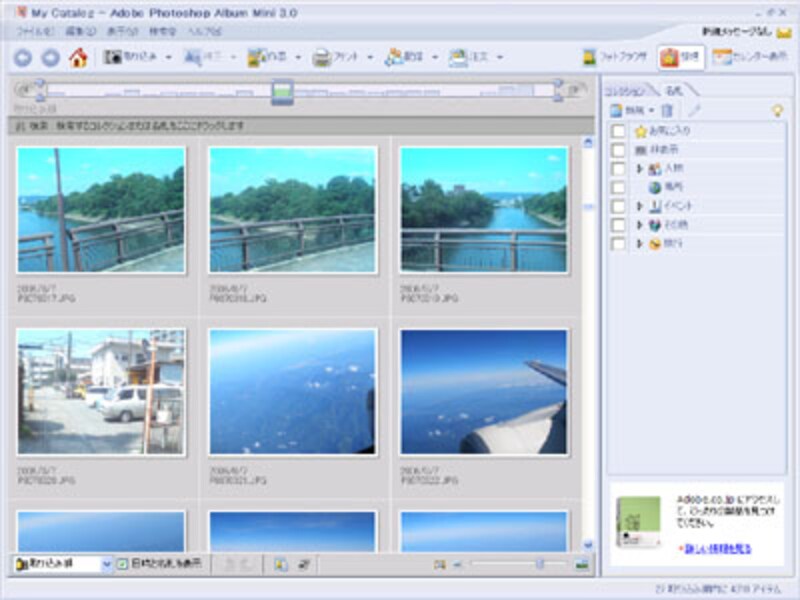Open the 編集 (Edit) menu
Screen dimensions: 800x600
(x=81, y=32)
